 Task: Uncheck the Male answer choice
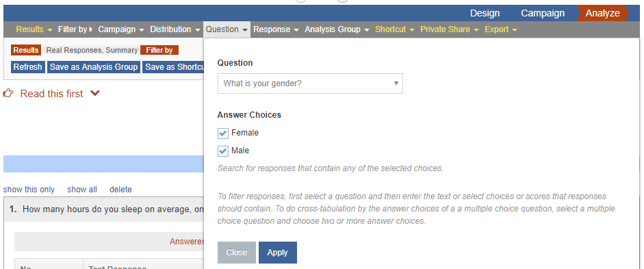(223, 151)
